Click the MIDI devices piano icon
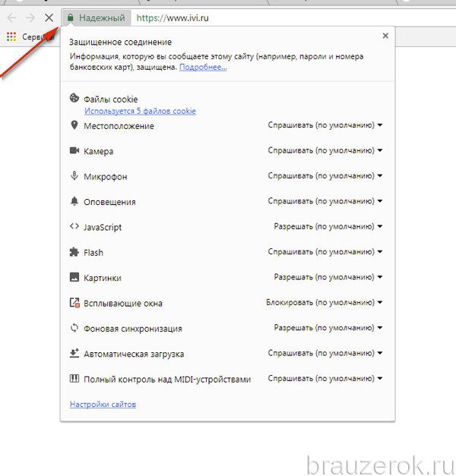456x476 pixels. point(74,378)
